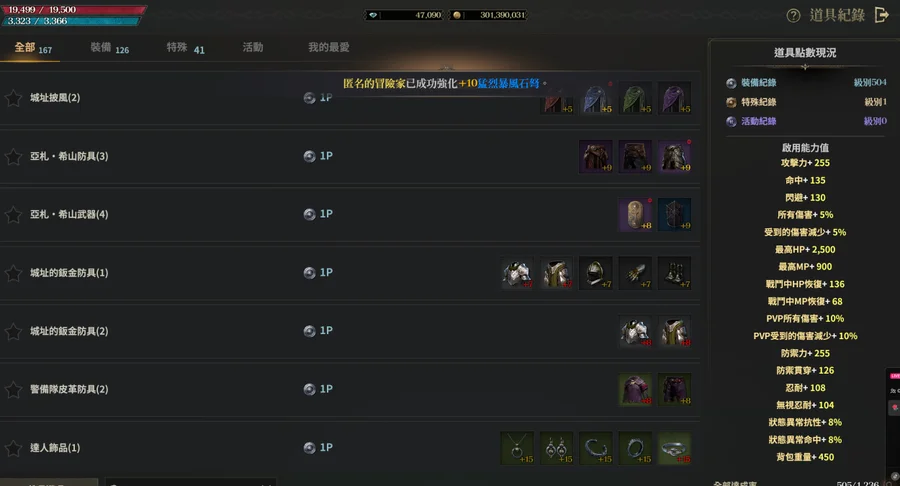Select the blue cloak item icon
900x486 pixels.
596,98
